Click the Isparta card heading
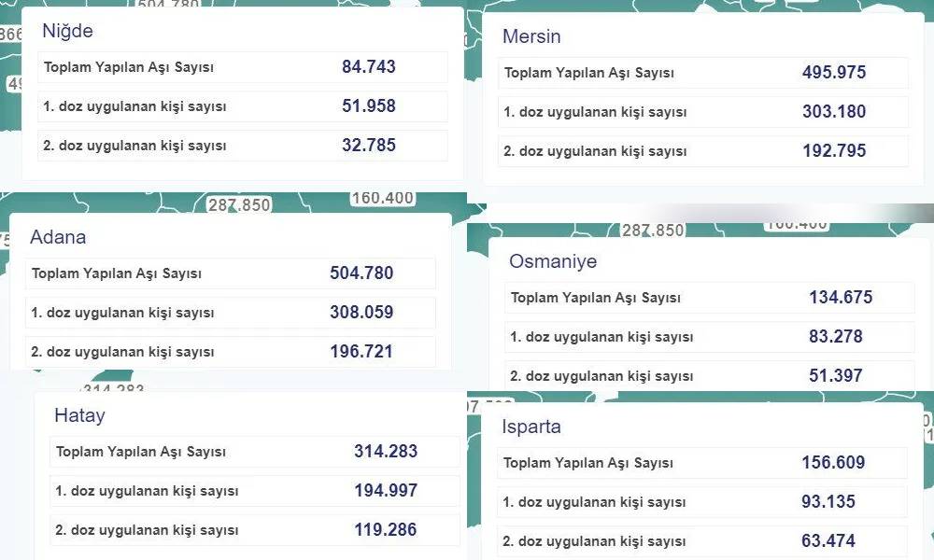Image resolution: width=934 pixels, height=560 pixels. pos(531,427)
